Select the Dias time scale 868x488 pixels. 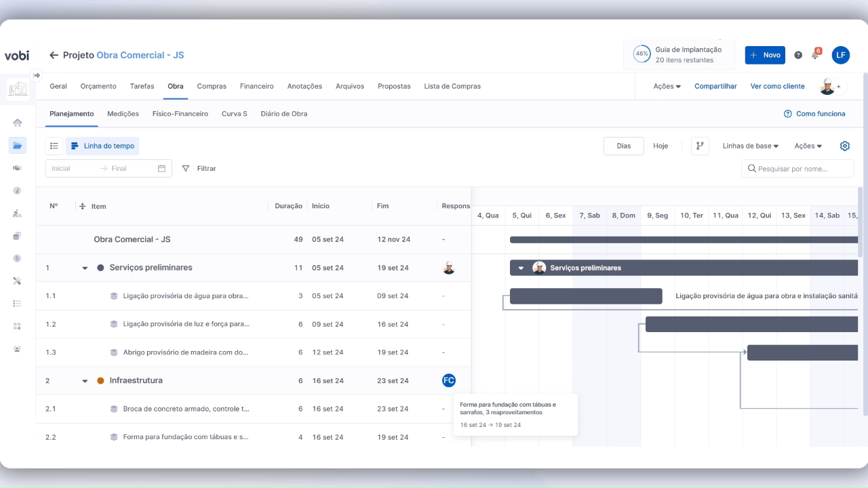624,146
